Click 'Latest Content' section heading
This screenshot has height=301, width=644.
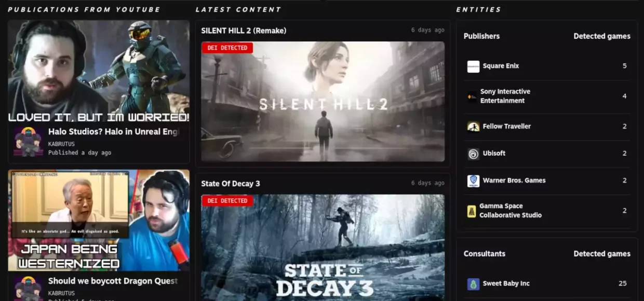238,9
